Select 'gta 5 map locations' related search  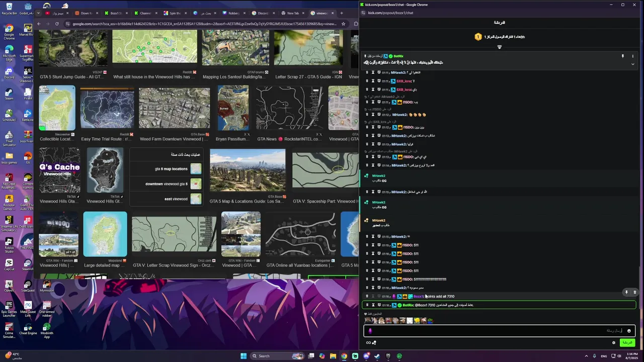tap(167, 169)
